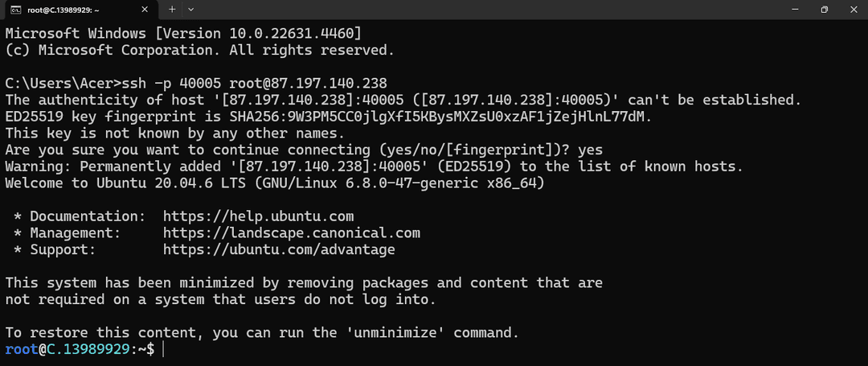Click the Microsoft Windows version line

tap(183, 34)
